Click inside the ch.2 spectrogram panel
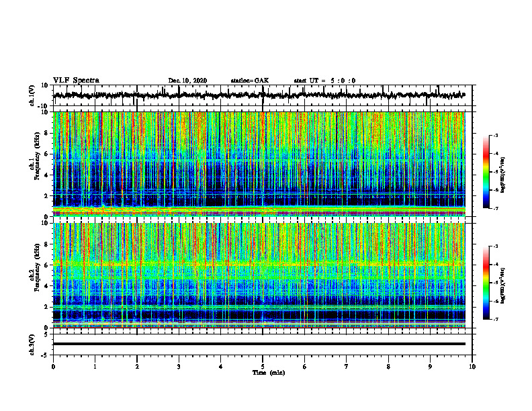This screenshot has width=532, height=411. point(259,275)
